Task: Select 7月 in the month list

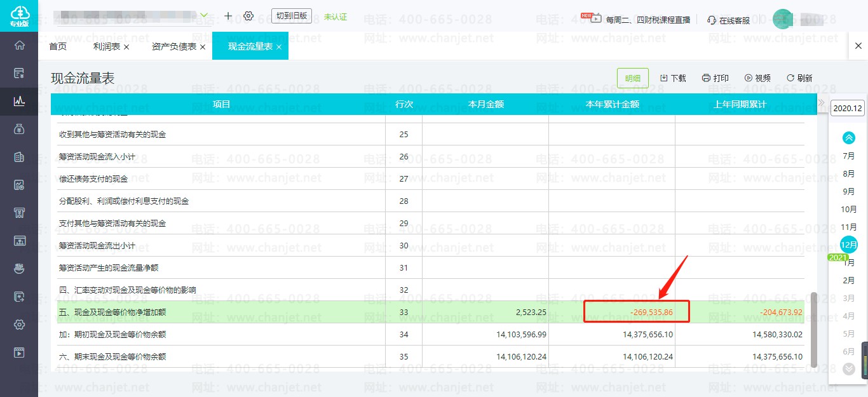Action: 849,156
